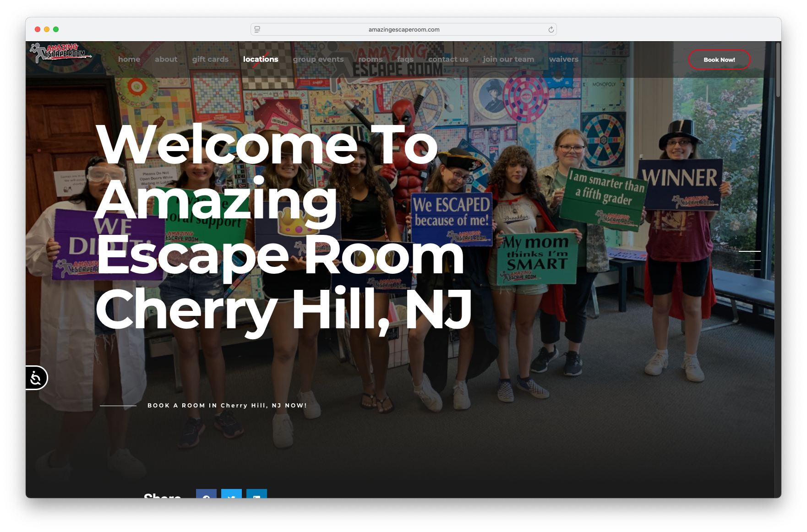
Task: Open the faqs page
Action: 405,60
